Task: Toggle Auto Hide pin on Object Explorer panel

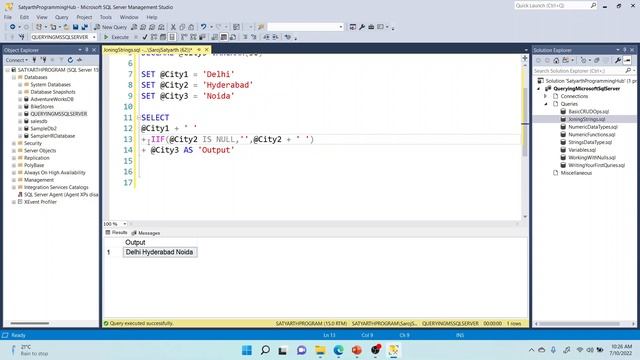Action: click(87, 50)
